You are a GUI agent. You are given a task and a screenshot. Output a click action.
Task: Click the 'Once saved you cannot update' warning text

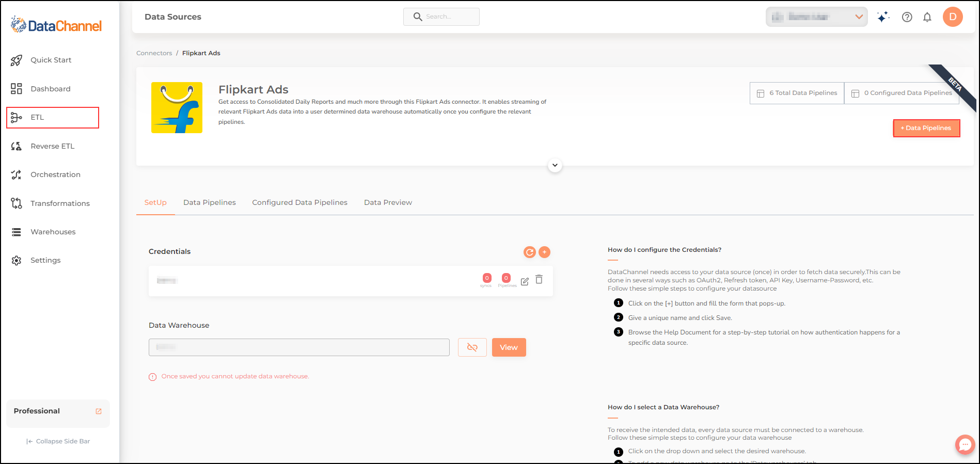tap(235, 376)
